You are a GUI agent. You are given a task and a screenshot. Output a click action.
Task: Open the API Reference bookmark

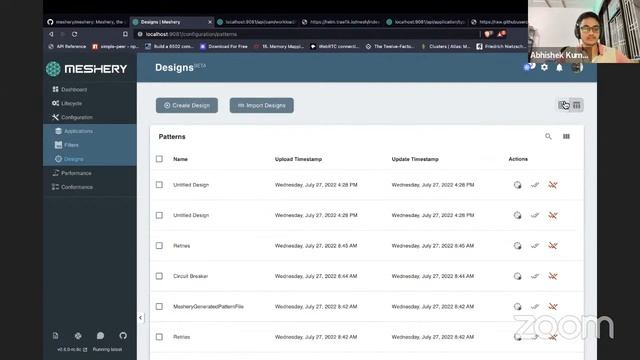tap(67, 47)
